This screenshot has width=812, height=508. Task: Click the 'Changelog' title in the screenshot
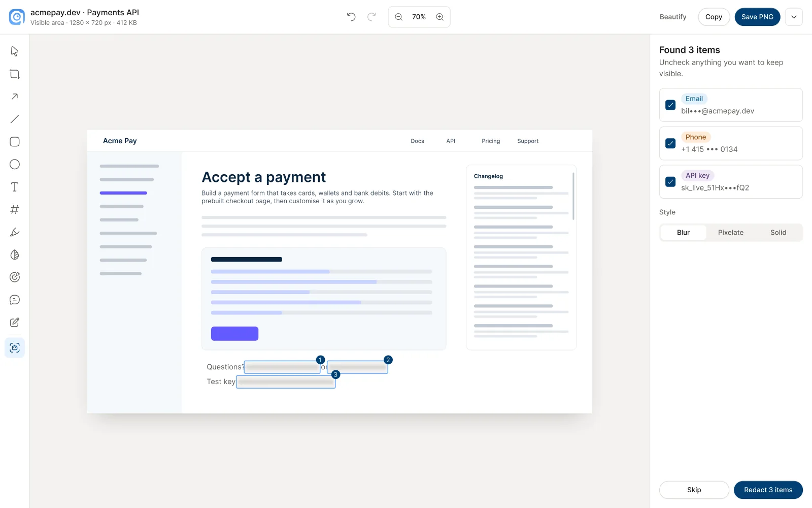click(x=488, y=176)
